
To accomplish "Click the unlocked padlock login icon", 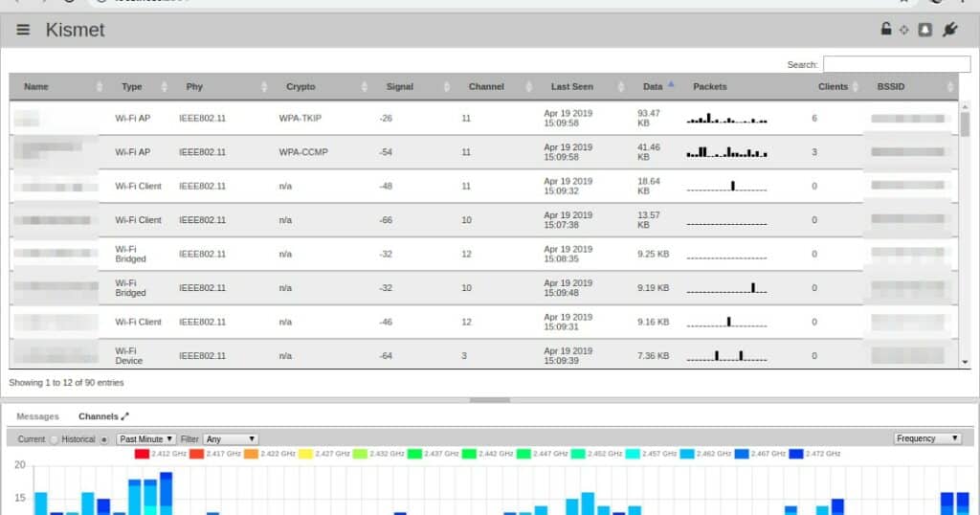I will (x=885, y=29).
